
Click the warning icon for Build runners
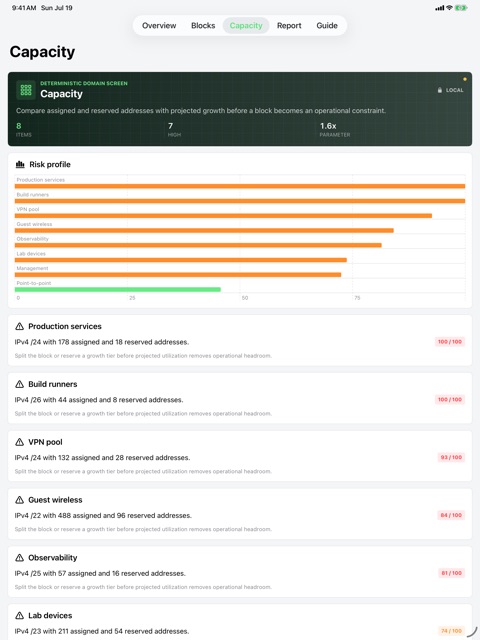(x=19, y=384)
